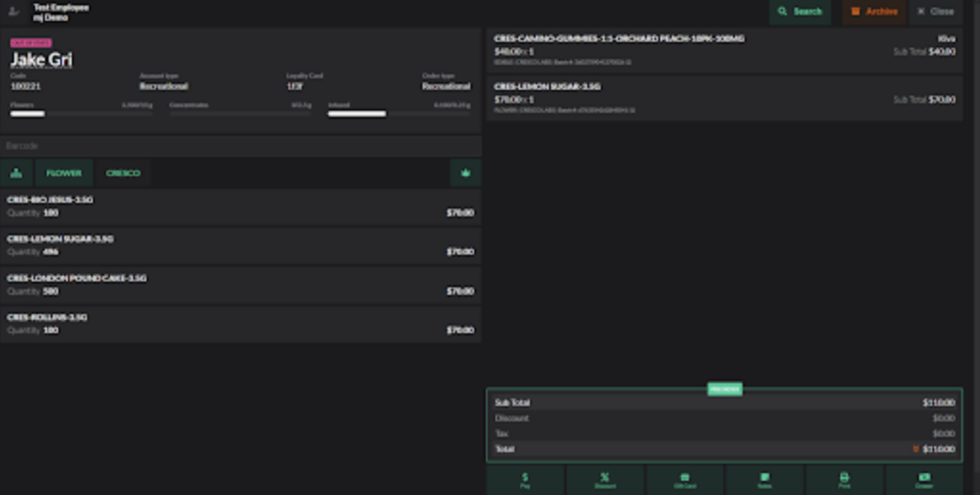This screenshot has width=980, height=495.
Task: Click into the Barcode input field
Action: 240,146
